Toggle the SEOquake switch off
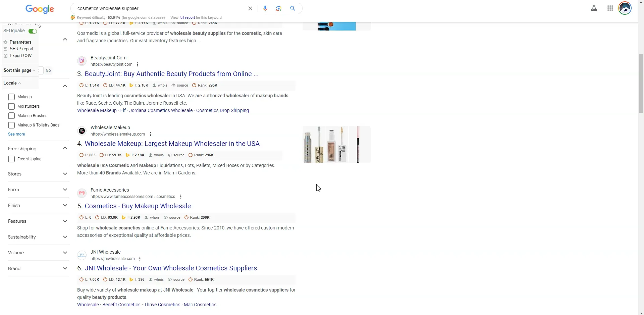The image size is (644, 315). click(33, 31)
